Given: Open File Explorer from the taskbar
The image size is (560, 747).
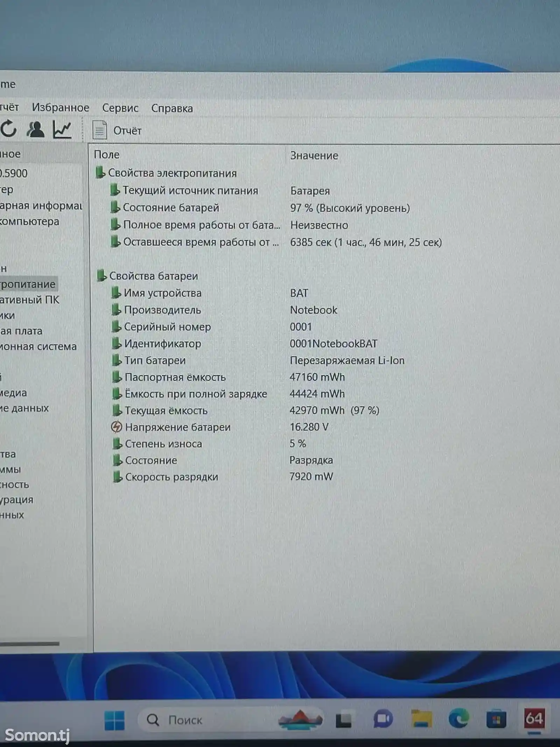Looking at the screenshot, I should point(421,719).
